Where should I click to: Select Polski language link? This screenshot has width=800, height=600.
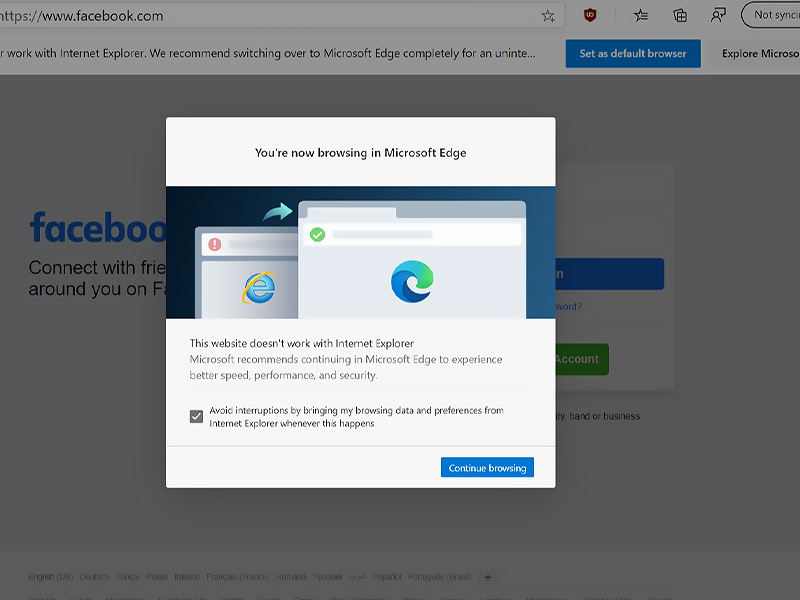[157, 577]
